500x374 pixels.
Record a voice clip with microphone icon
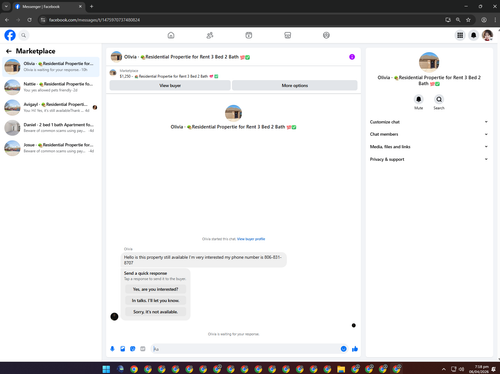[x=112, y=349]
